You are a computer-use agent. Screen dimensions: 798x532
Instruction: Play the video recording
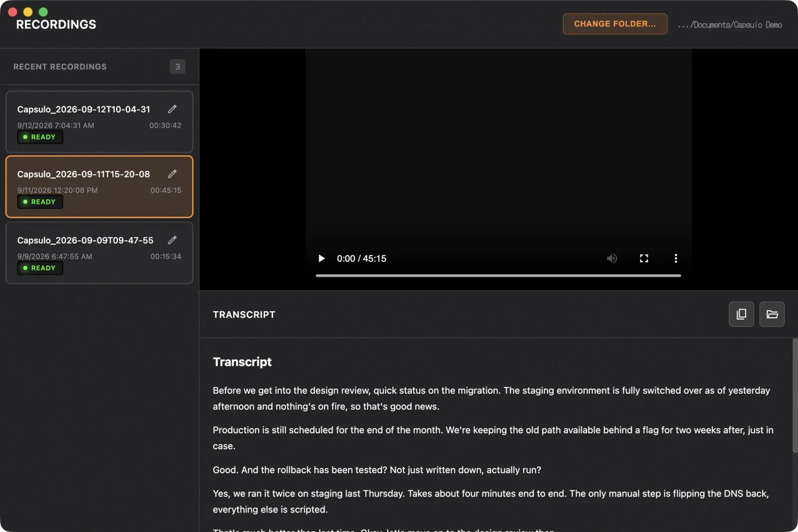pos(322,258)
